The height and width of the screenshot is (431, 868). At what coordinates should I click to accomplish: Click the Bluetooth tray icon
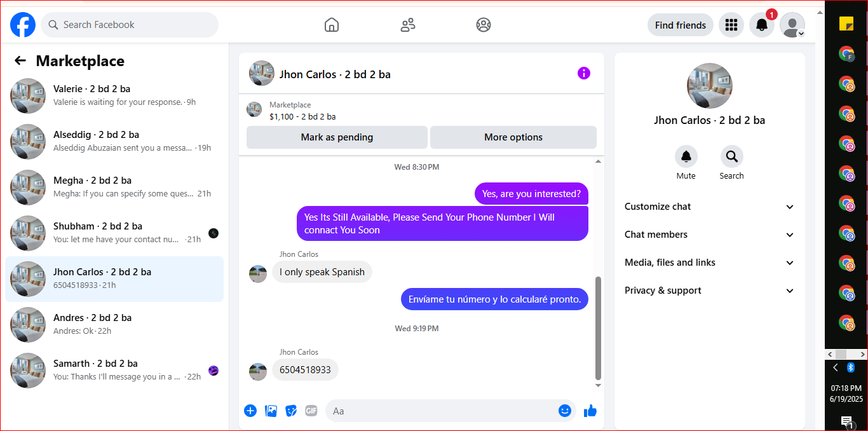click(x=851, y=367)
